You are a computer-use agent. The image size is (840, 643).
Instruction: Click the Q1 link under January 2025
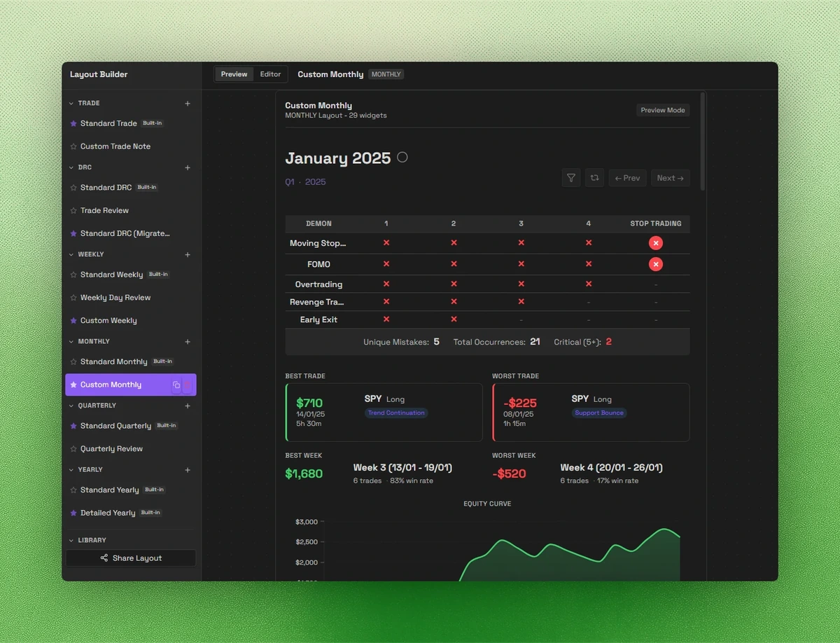point(290,182)
